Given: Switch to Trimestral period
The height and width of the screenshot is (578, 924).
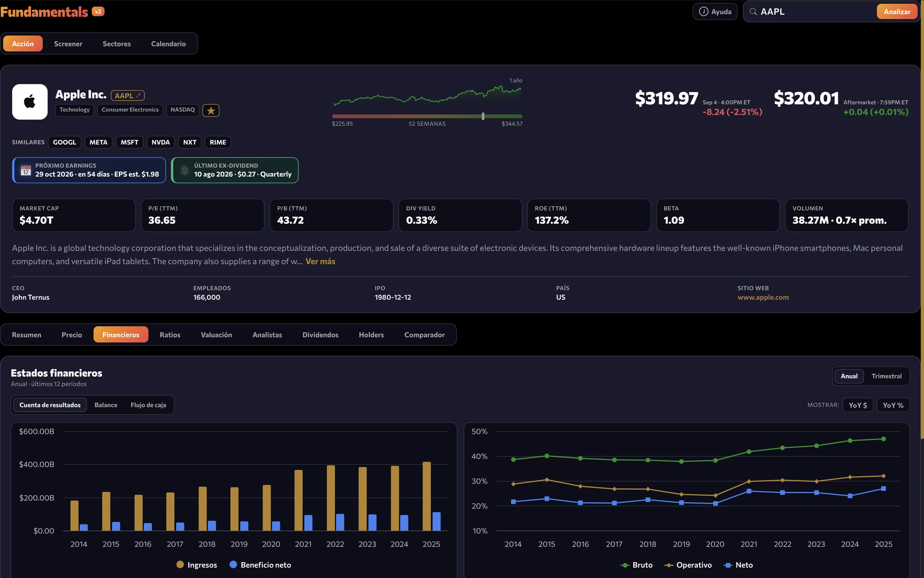Looking at the screenshot, I should click(886, 376).
